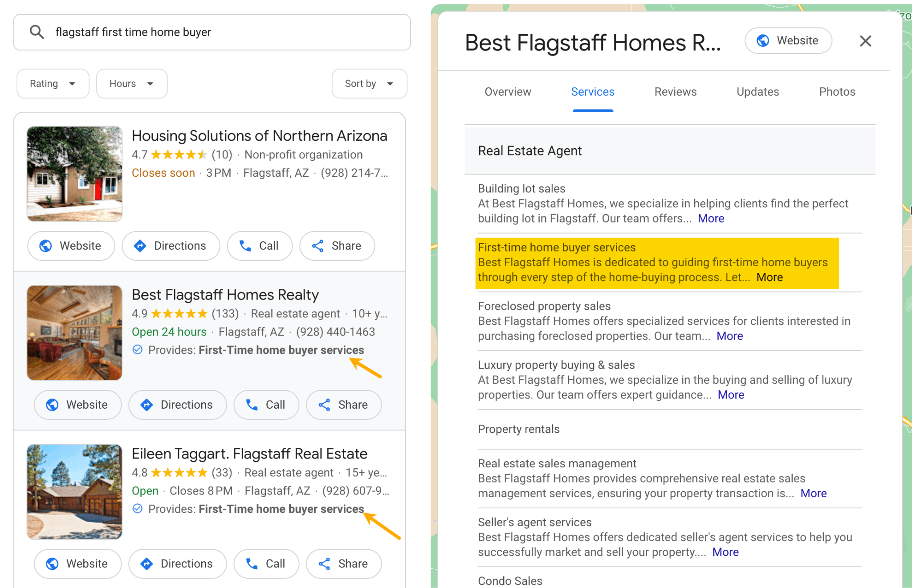The width and height of the screenshot is (912, 588).
Task: Click Directions icon for Best Flagstaff Homes Realty
Action: (147, 405)
